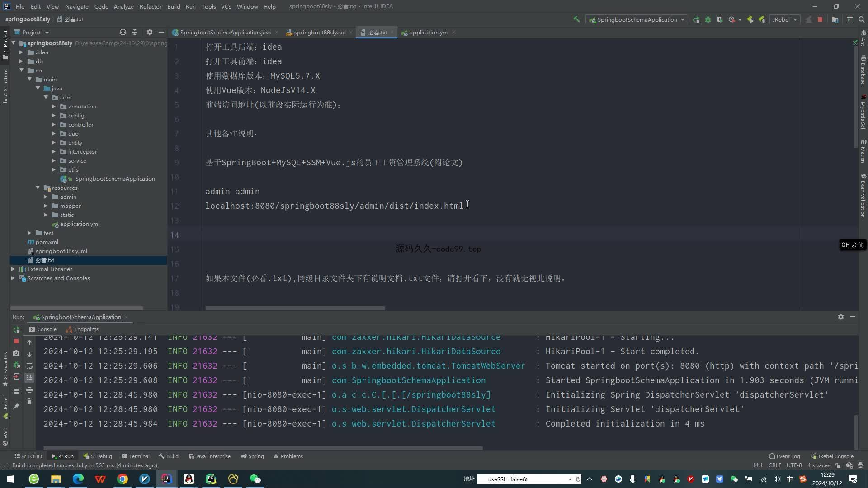Viewport: 868px width, 488px height.
Task: Open the Navigate menu
Action: point(76,6)
